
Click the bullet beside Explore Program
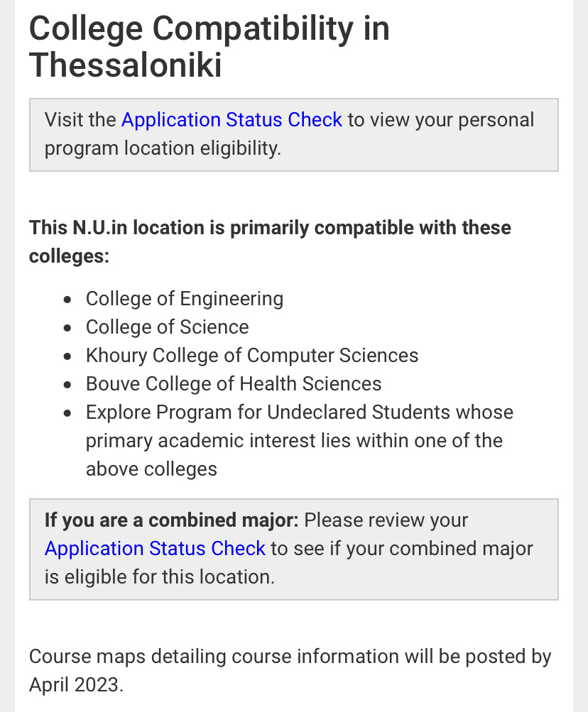tap(67, 413)
